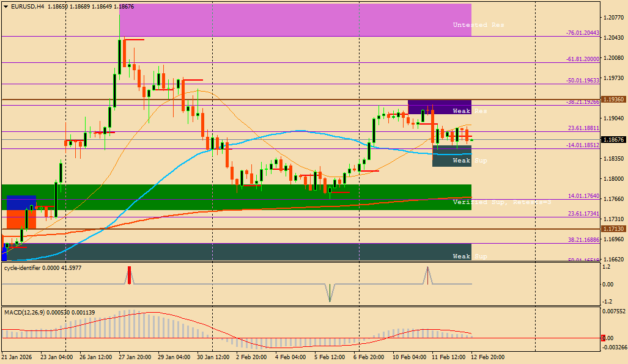The image size is (628, 364).
Task: Select the 14.0 Fibonacci label at 1.17640
Action: click(583, 196)
